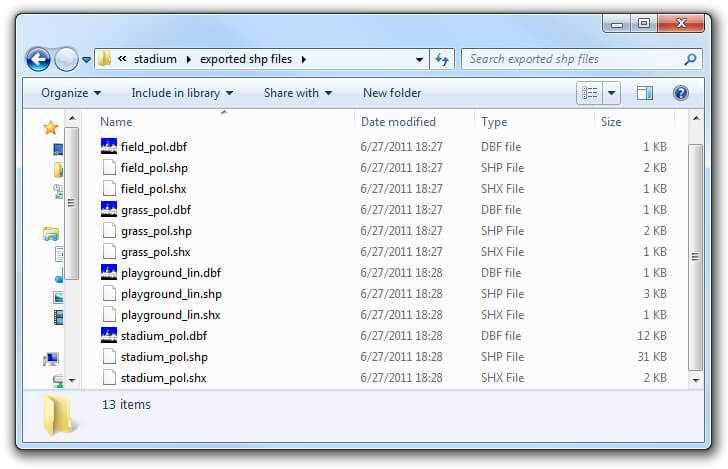Open the recent pages dropdown arrow
The image size is (728, 469).
tap(86, 60)
